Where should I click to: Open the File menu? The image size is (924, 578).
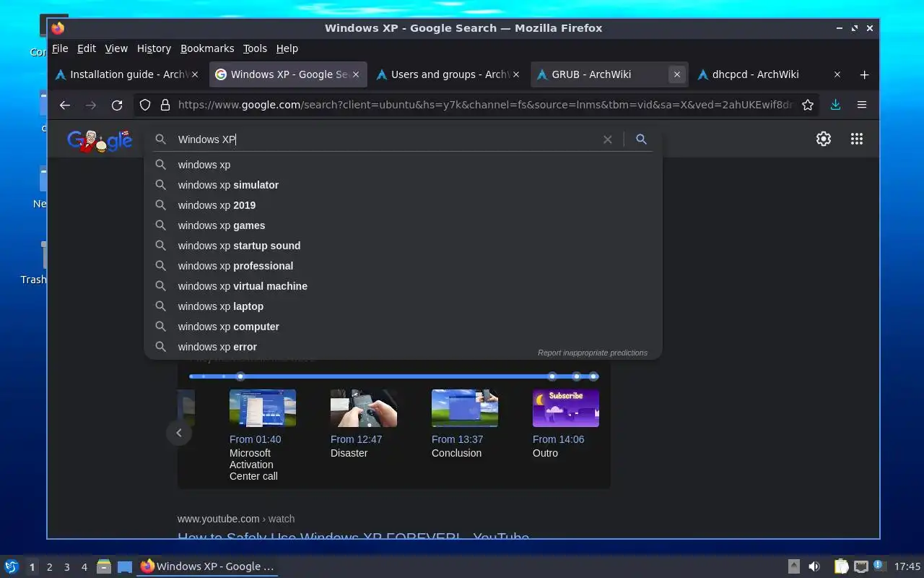point(60,48)
